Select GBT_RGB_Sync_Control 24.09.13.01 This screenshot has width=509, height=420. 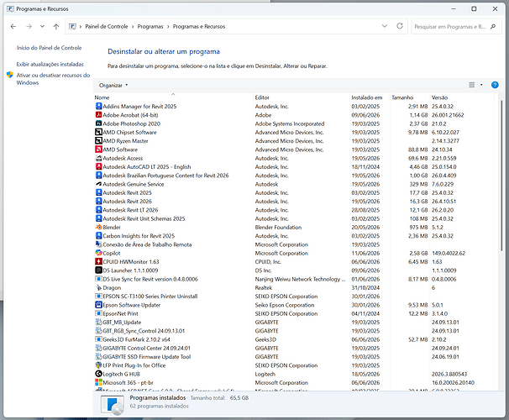295,331
